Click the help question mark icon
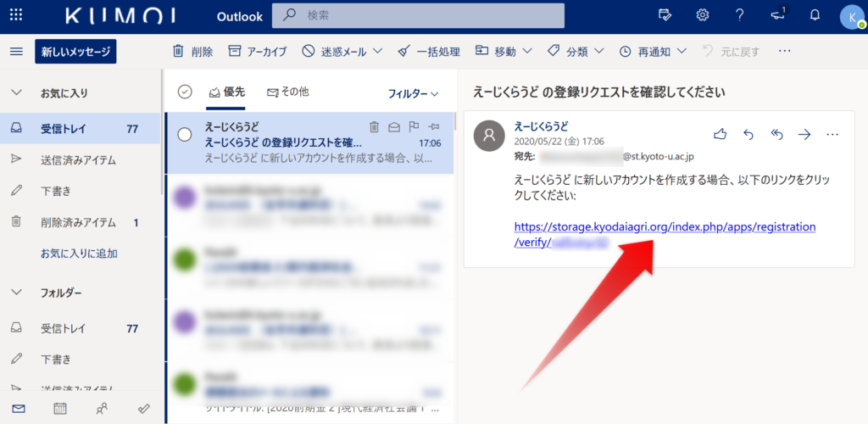Screen dimensions: 868x424 click(x=739, y=15)
